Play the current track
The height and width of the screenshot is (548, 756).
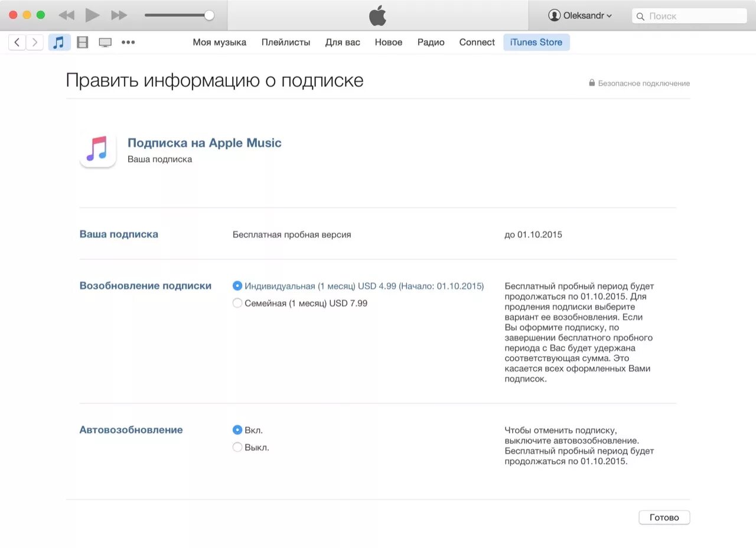(92, 15)
